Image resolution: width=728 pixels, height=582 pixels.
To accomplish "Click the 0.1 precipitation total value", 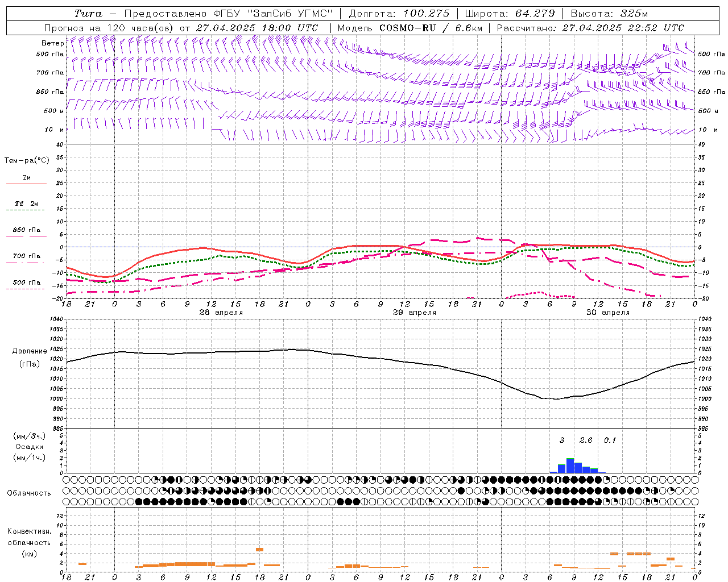I will point(610,440).
